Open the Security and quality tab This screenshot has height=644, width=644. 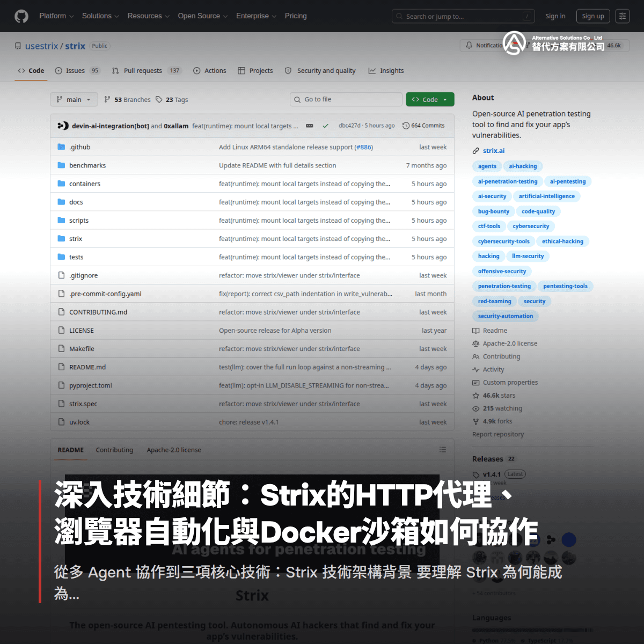[320, 71]
